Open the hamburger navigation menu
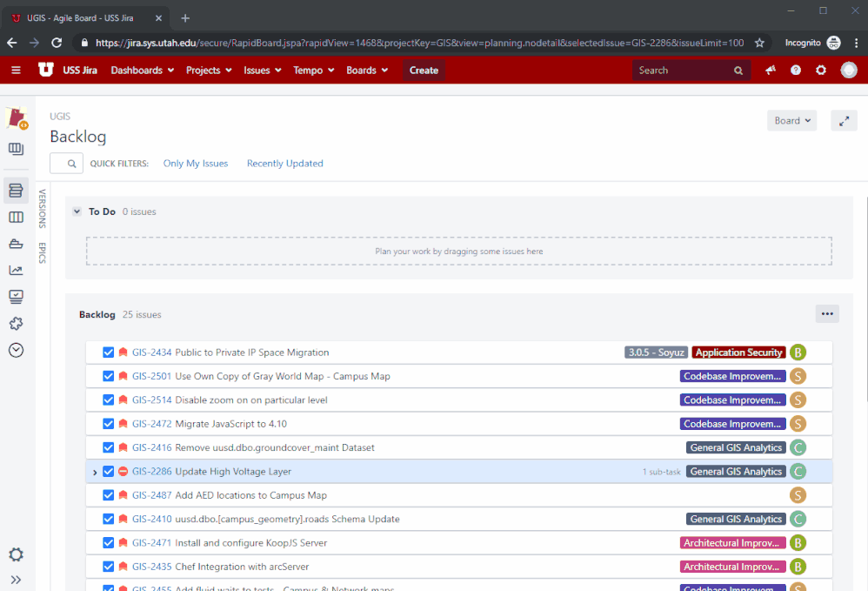The width and height of the screenshot is (868, 591). (16, 71)
